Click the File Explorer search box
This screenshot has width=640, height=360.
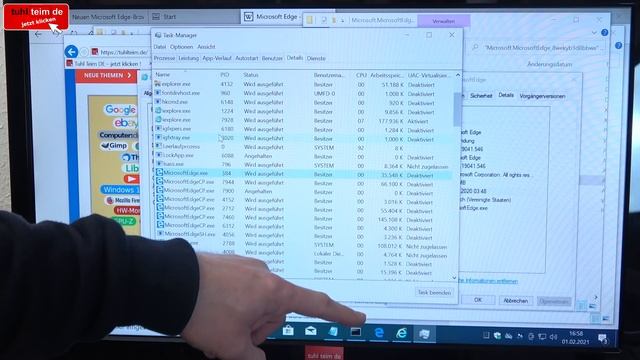pos(539,48)
